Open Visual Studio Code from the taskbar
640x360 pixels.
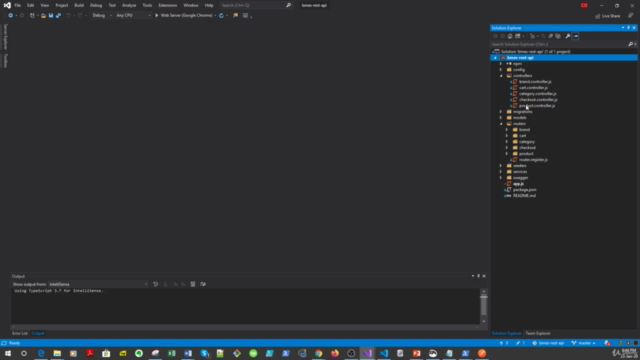pos(384,353)
